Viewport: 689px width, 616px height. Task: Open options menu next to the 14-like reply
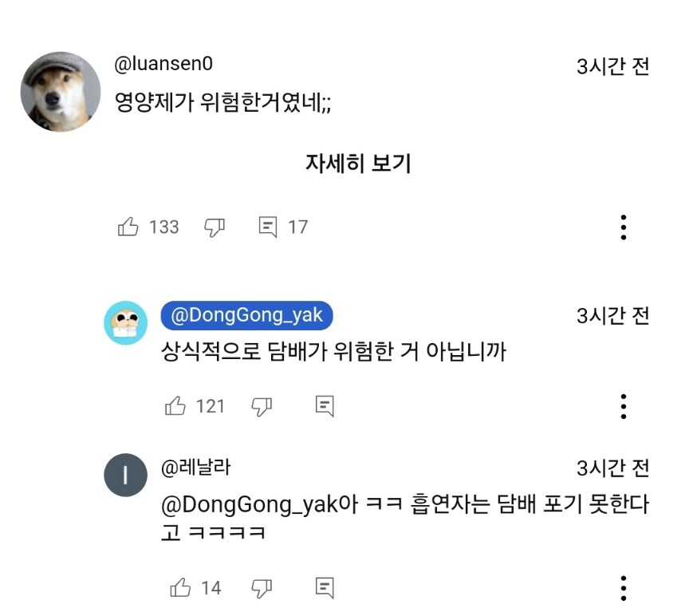pos(623,588)
